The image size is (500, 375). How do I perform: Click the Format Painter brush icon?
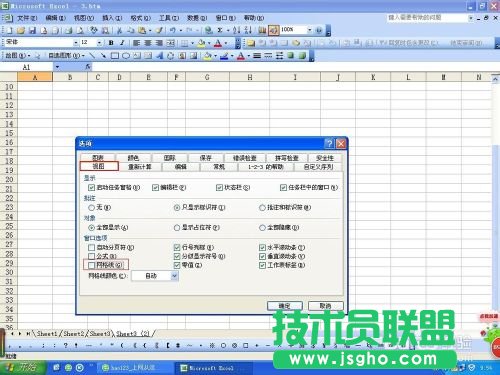(x=159, y=30)
